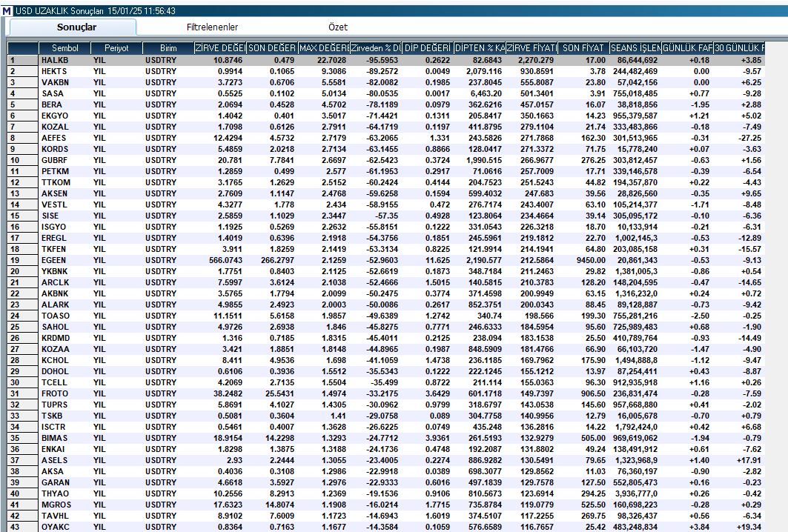Select the SASA symbol cell

(x=64, y=93)
